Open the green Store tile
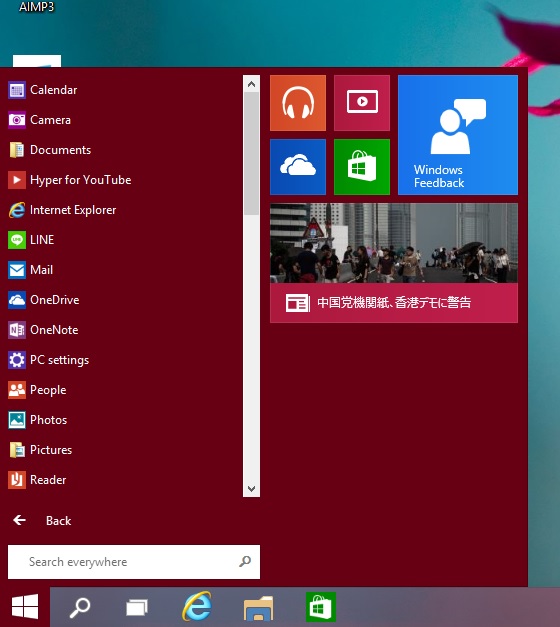 [x=362, y=167]
